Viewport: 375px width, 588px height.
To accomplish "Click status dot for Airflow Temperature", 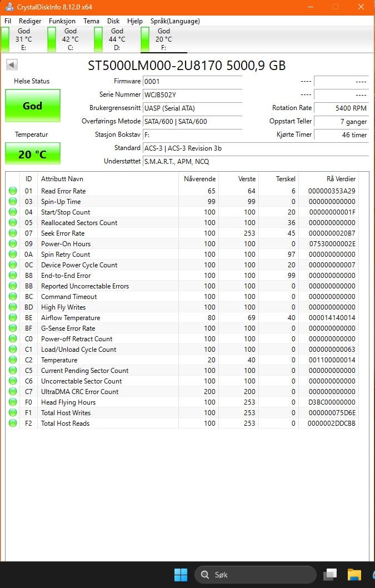I will (x=13, y=318).
